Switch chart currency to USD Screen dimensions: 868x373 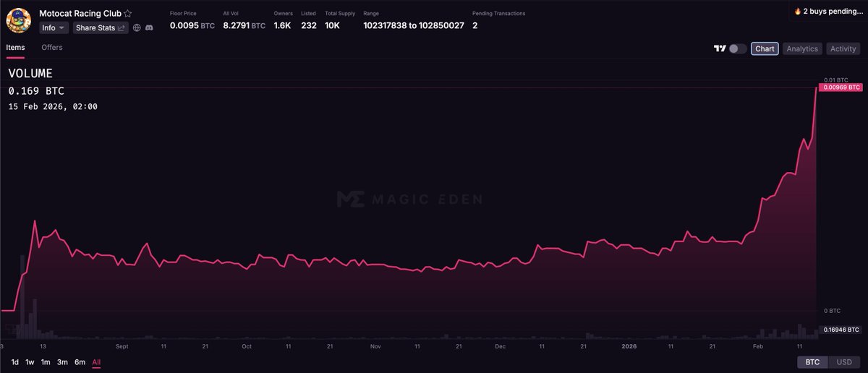pyautogui.click(x=844, y=362)
